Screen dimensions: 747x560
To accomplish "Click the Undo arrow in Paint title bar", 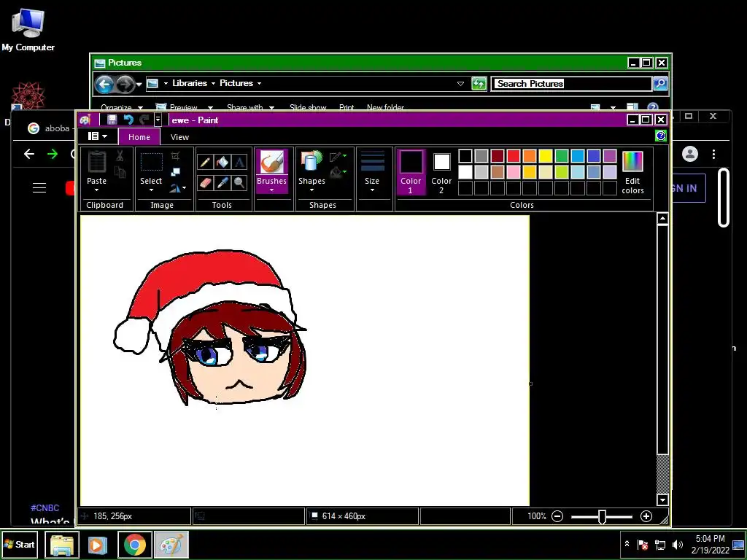I will (128, 120).
